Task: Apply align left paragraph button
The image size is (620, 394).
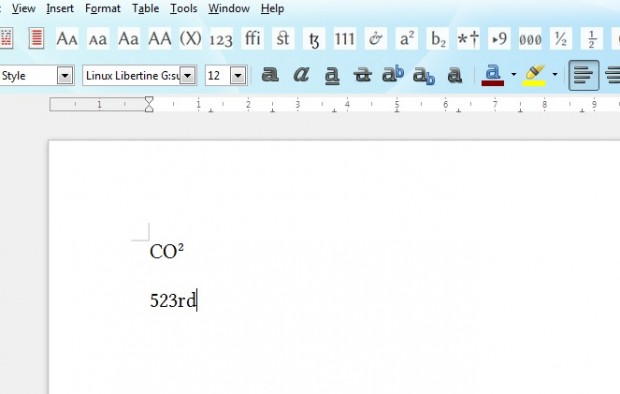Action: [x=584, y=75]
